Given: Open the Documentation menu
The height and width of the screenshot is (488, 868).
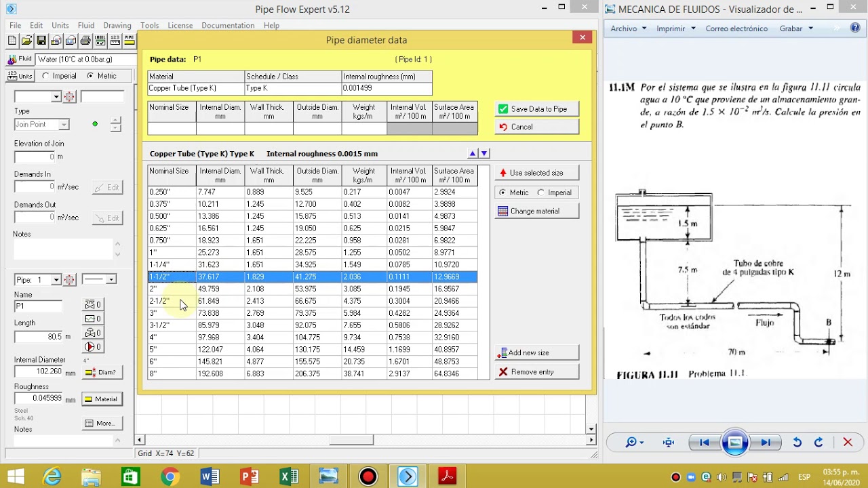Looking at the screenshot, I should tap(228, 25).
